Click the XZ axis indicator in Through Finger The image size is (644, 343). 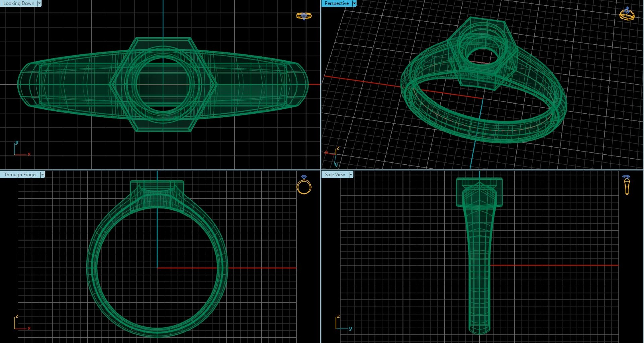(22, 323)
